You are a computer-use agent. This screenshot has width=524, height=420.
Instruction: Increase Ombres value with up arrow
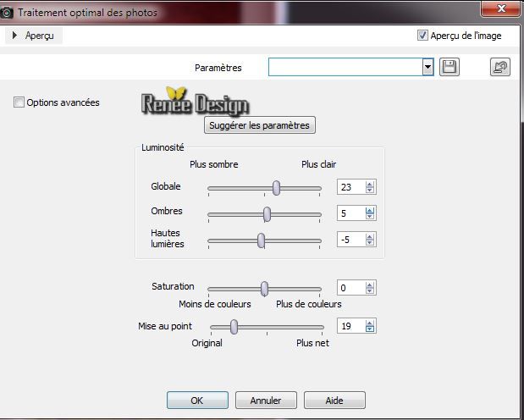tap(370, 210)
